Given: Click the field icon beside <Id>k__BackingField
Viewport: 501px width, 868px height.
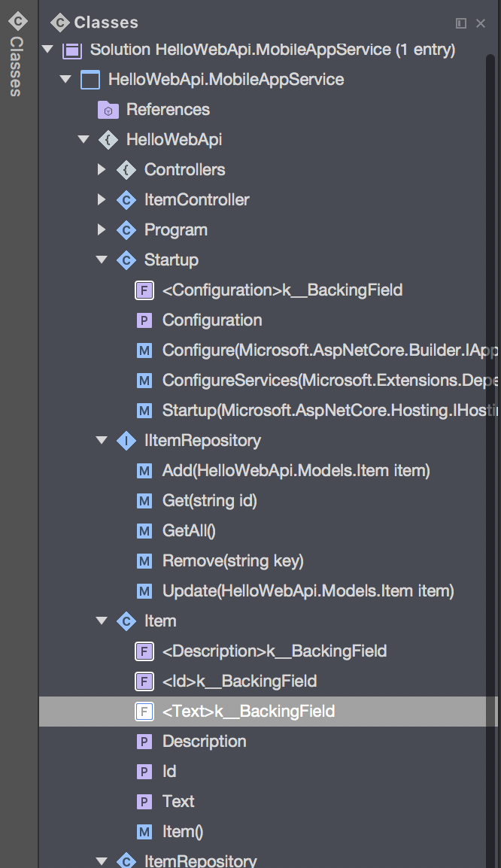Looking at the screenshot, I should pyautogui.click(x=144, y=681).
